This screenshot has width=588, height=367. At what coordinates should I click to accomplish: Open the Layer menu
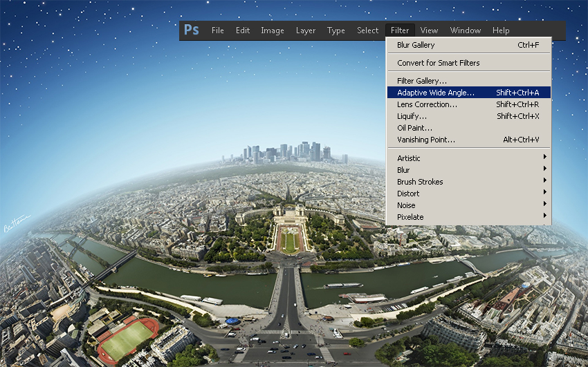click(x=306, y=30)
